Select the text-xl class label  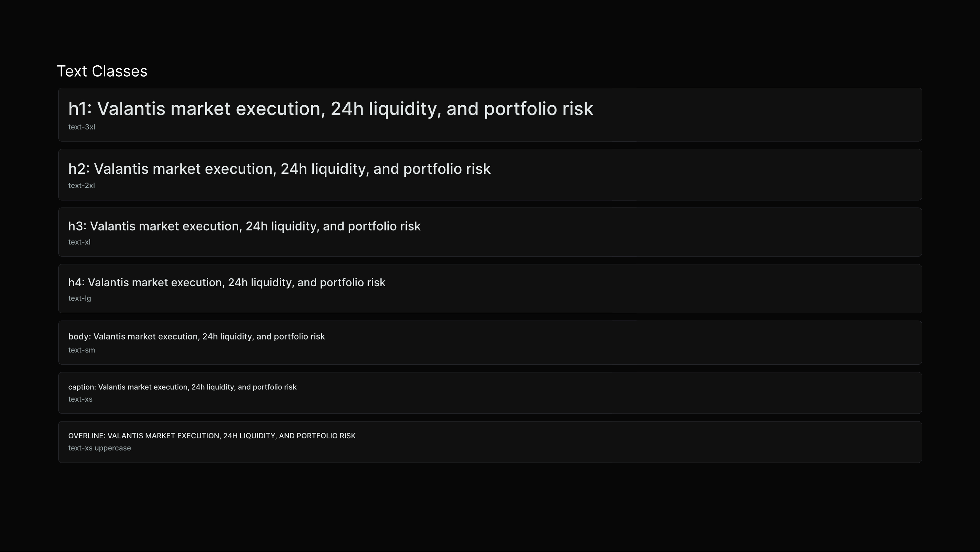(79, 242)
